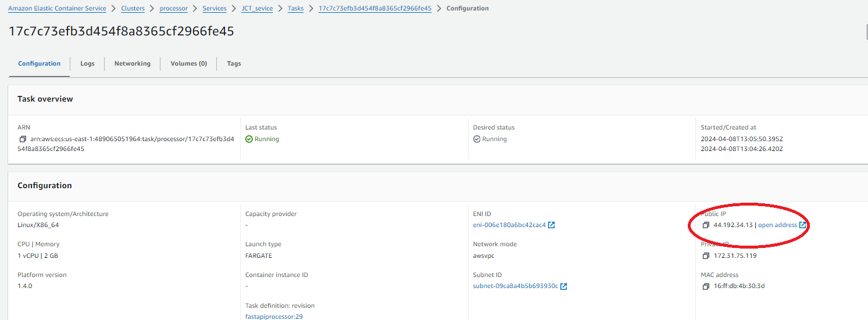Click the green Running status icon
Viewport: 868px width, 320px height.
pyautogui.click(x=249, y=139)
